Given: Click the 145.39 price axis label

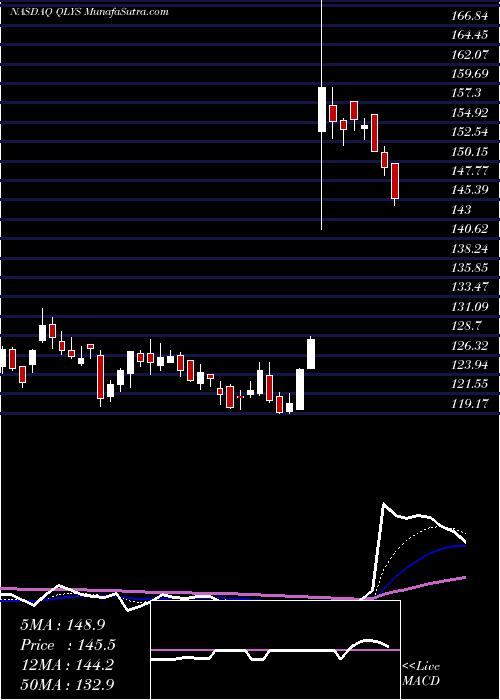Looking at the screenshot, I should [470, 190].
